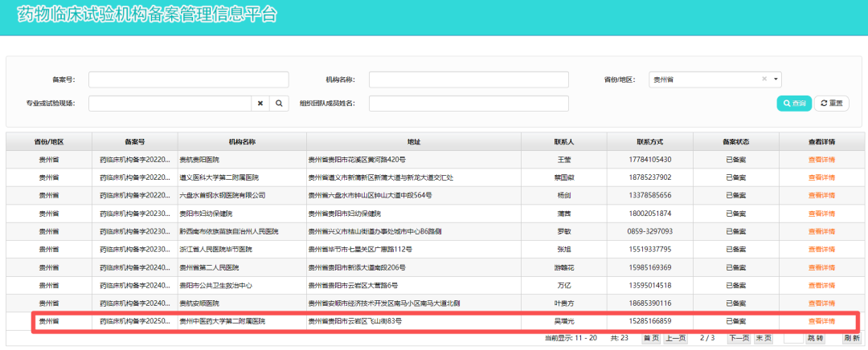Viewport: 868px width, 350px height.
Task: Click the magnifier icon beside 专业或试验现场
Action: pos(279,104)
